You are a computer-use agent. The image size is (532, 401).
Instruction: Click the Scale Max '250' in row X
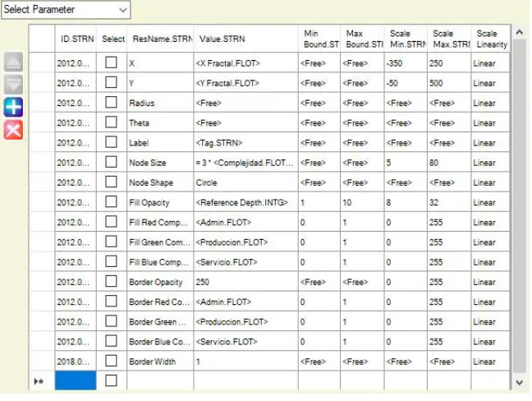pyautogui.click(x=449, y=63)
